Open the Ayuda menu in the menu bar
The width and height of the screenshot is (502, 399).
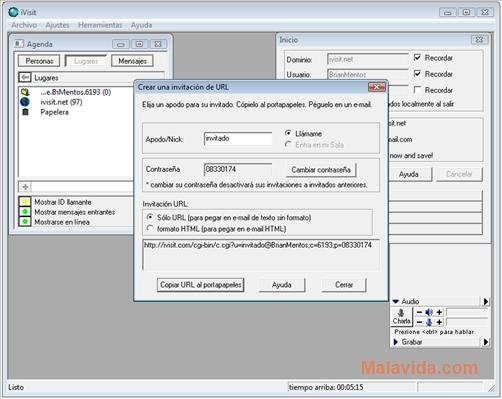(141, 25)
